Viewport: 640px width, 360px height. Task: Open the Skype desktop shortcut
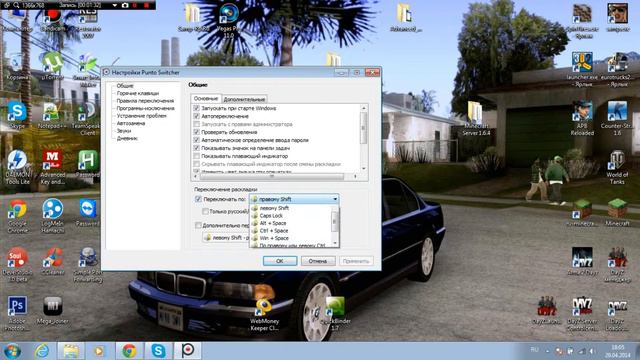pos(18,116)
